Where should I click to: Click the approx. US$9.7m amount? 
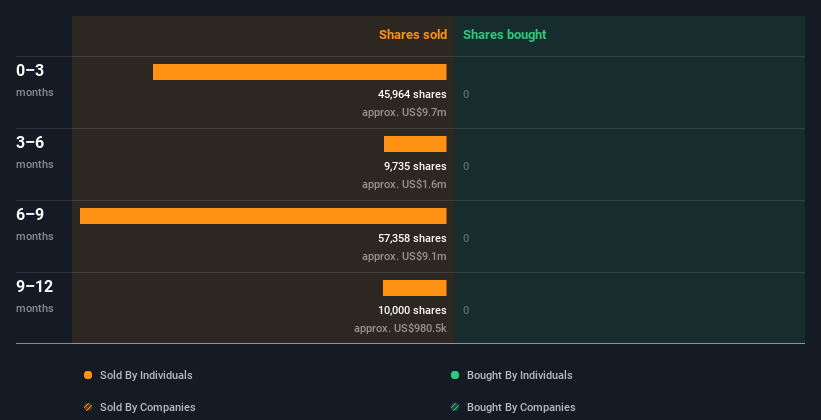pos(404,112)
